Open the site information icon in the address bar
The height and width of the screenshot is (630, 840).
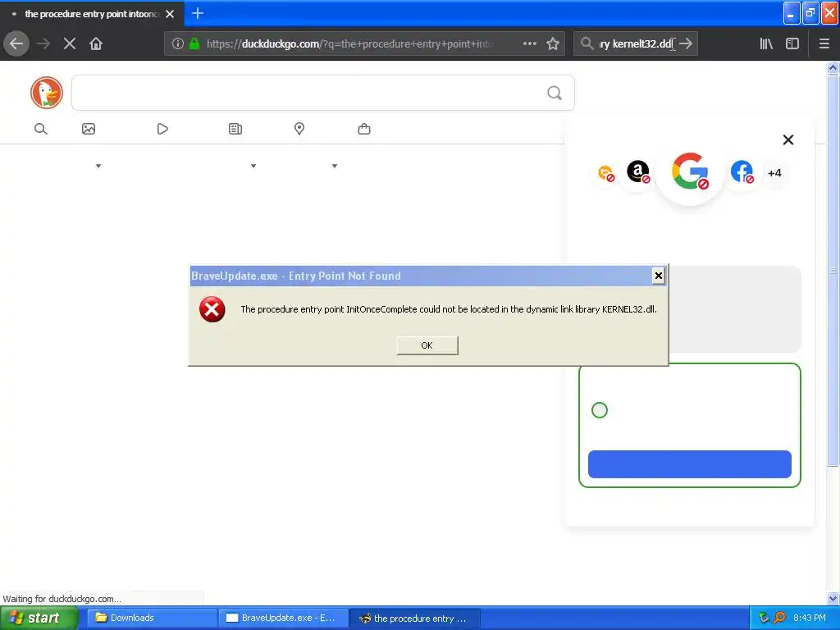click(178, 43)
